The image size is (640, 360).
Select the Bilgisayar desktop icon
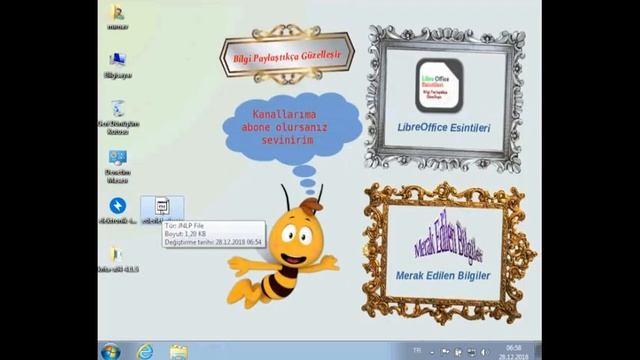tap(118, 65)
